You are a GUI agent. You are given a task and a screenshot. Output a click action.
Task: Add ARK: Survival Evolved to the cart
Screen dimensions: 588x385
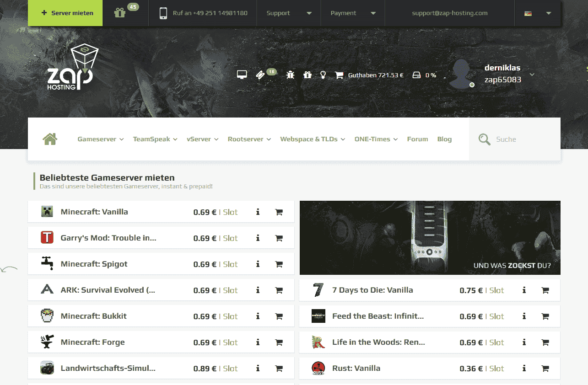[279, 290]
